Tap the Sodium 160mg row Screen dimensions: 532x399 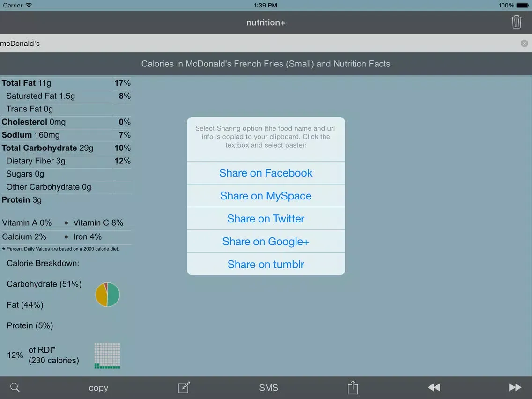pyautogui.click(x=66, y=135)
